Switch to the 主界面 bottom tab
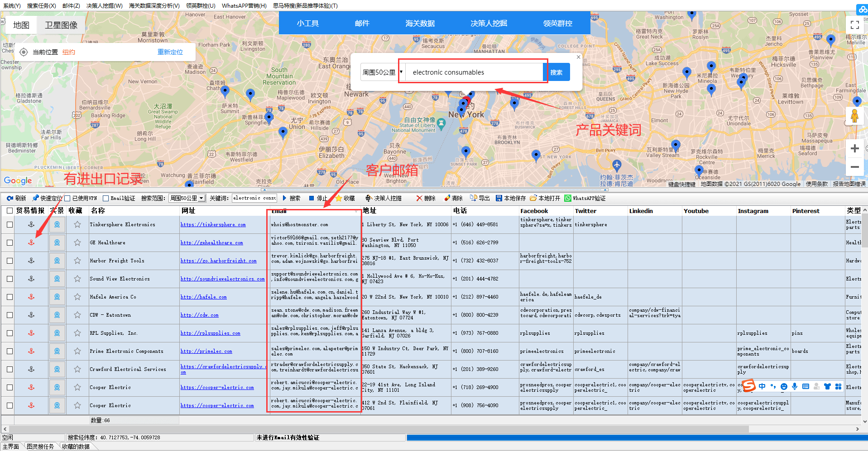868x451 pixels. [11, 446]
